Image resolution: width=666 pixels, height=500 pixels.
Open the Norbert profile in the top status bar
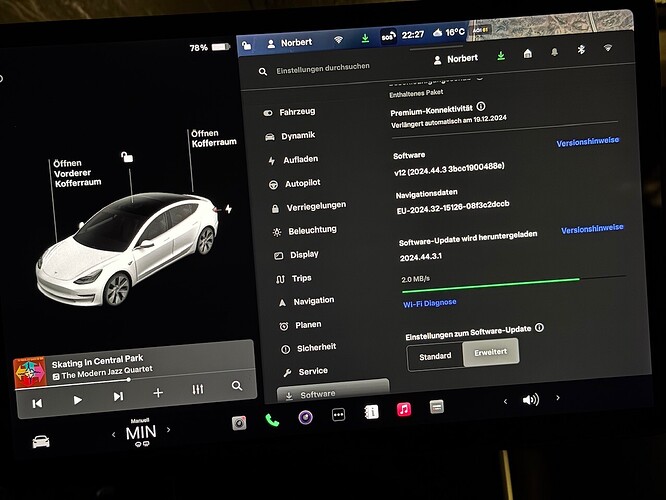coord(290,42)
